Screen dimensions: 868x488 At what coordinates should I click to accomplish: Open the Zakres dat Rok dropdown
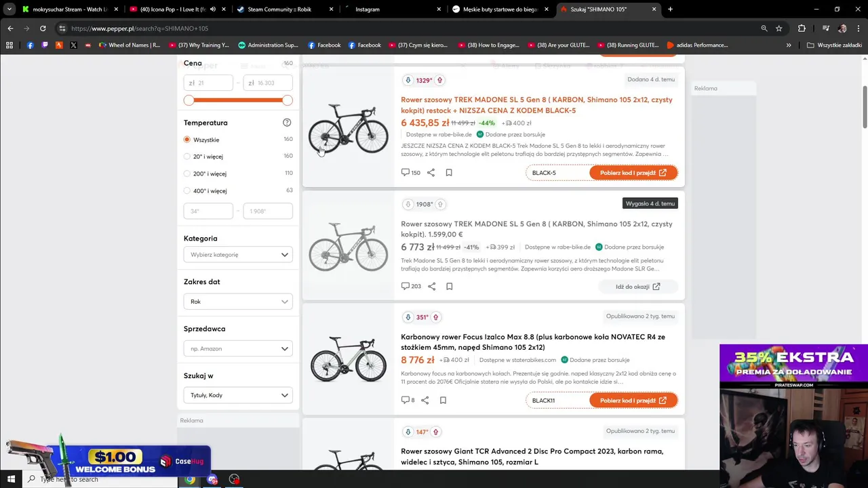click(x=238, y=302)
